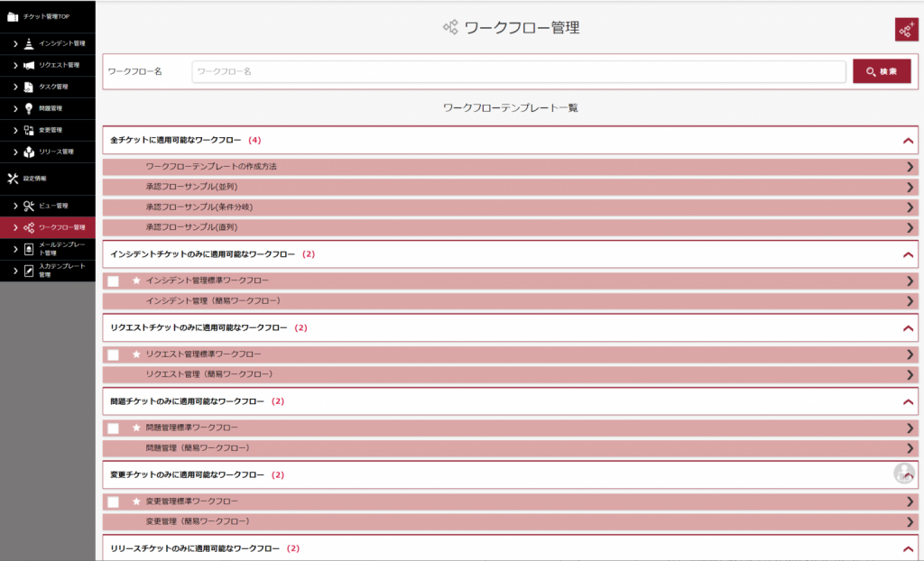Click the workflow creation icon at top right

(905, 30)
